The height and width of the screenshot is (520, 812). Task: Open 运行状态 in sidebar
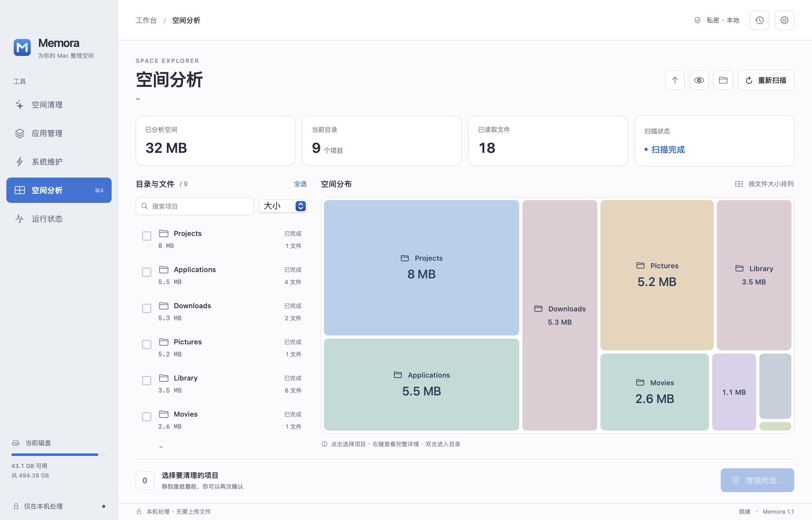(59, 219)
